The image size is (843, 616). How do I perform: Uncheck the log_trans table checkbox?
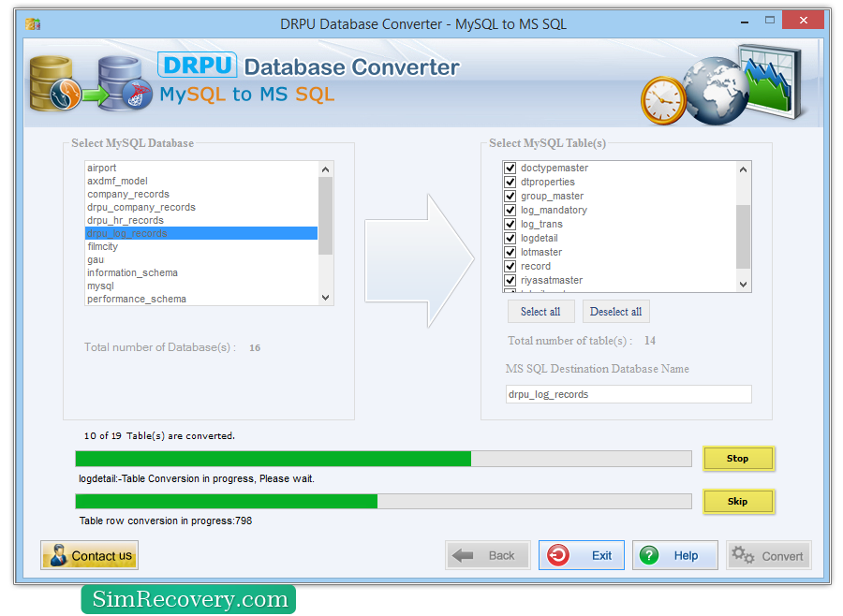tap(510, 224)
